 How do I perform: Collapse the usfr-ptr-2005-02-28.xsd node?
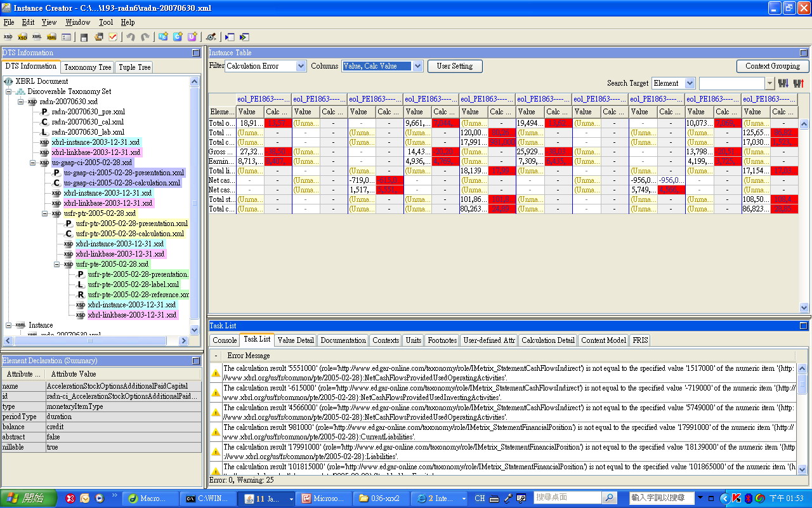45,213
